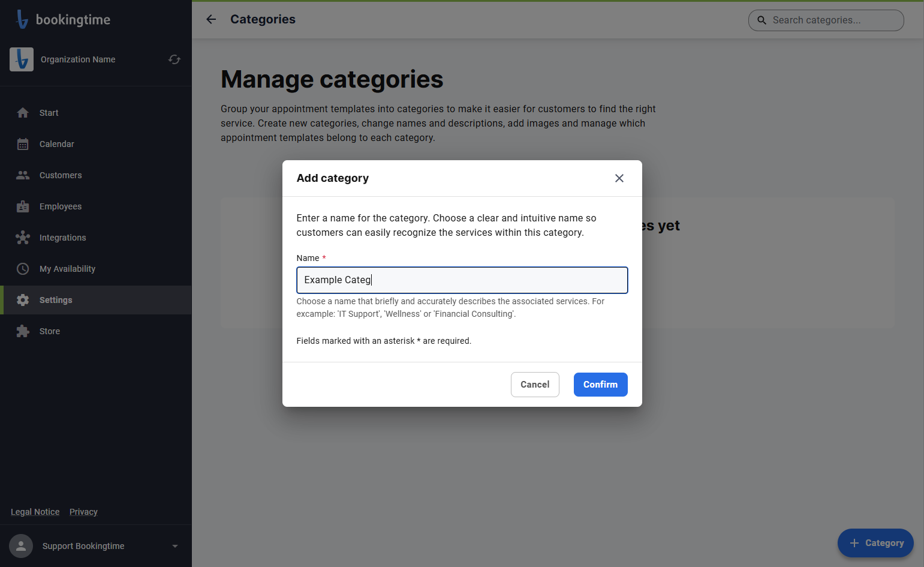Open the Calendar menu item

[96, 144]
